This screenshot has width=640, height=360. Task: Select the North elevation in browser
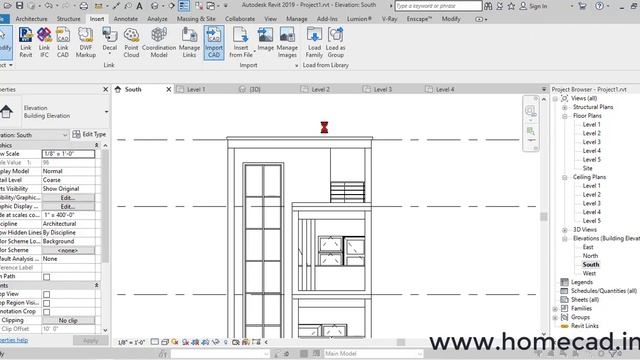(590, 256)
